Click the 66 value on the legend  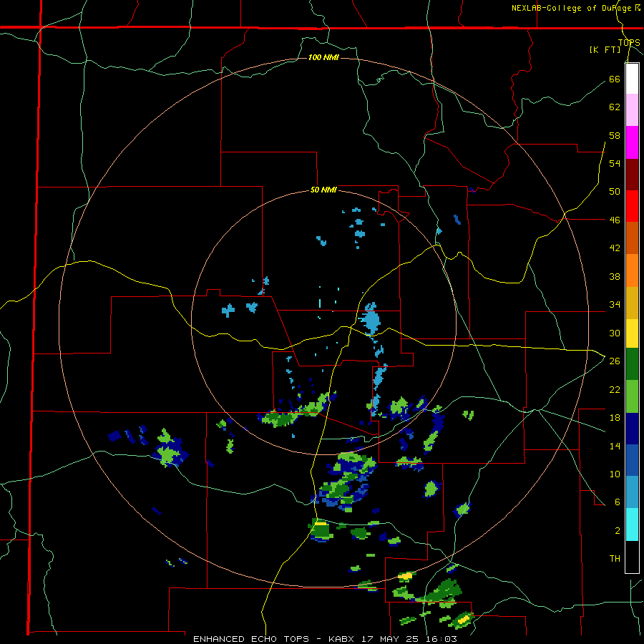click(615, 79)
